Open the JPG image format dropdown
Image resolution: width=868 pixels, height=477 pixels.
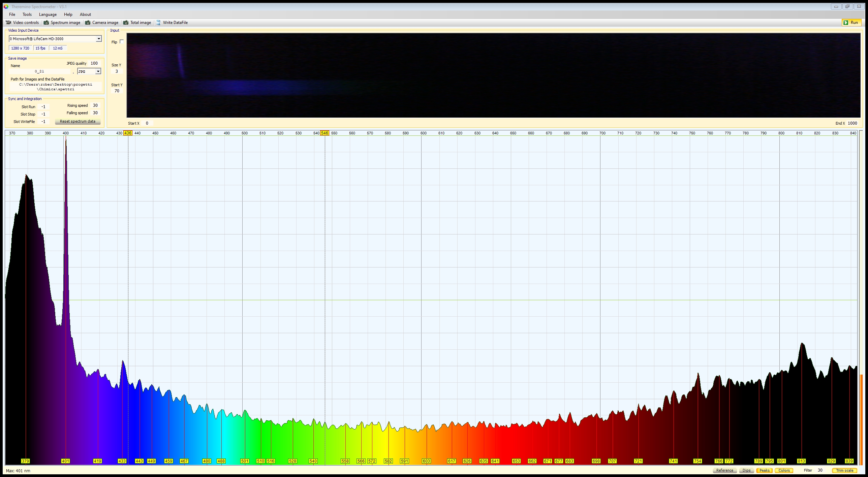[x=98, y=71]
